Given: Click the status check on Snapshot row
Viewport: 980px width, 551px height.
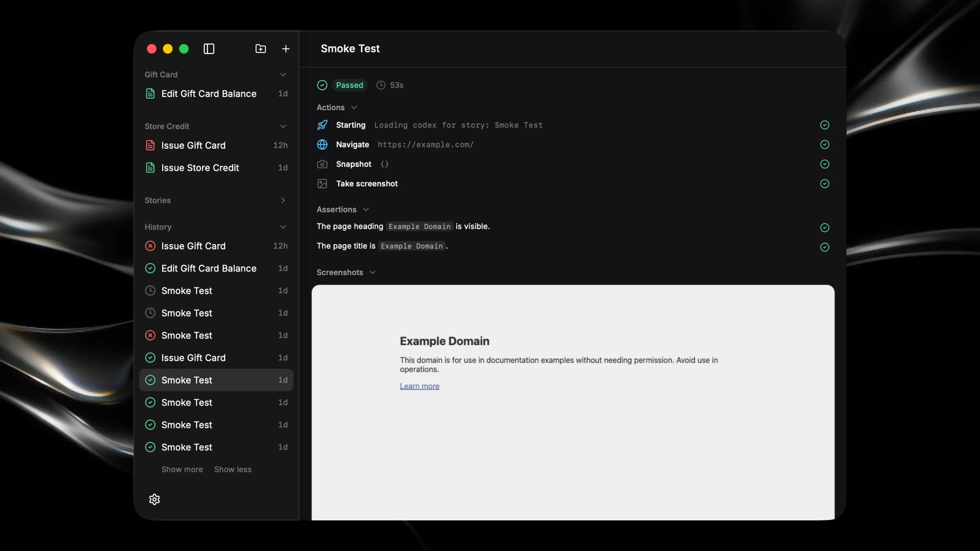Looking at the screenshot, I should [824, 164].
